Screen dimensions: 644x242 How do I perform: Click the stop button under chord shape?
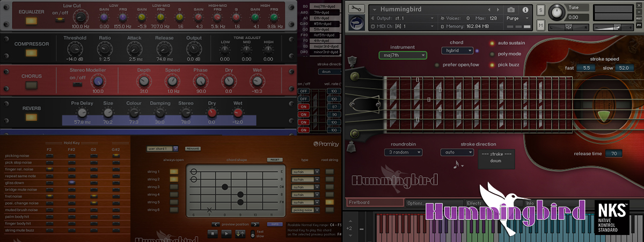click(x=213, y=233)
